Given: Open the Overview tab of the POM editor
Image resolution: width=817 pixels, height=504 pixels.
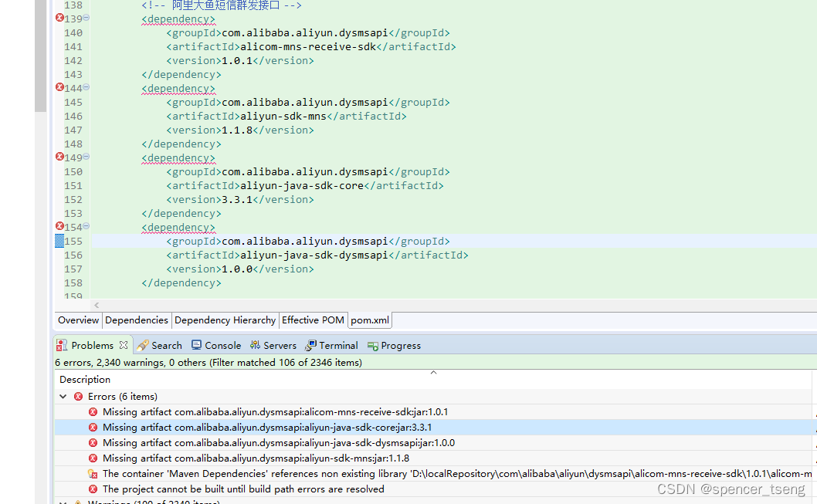Looking at the screenshot, I should click(78, 320).
